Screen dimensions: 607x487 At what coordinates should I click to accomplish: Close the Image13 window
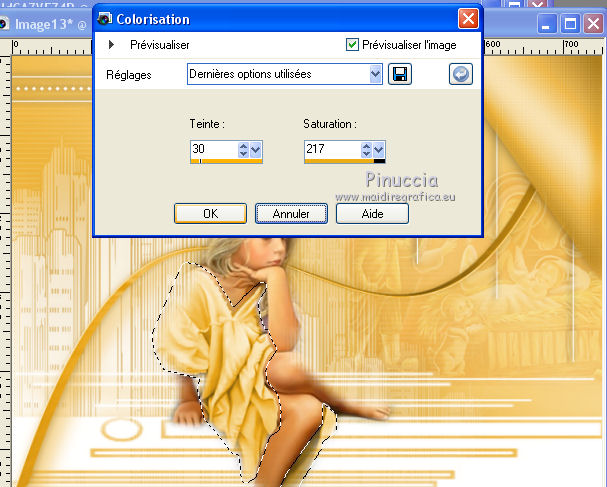tap(593, 24)
